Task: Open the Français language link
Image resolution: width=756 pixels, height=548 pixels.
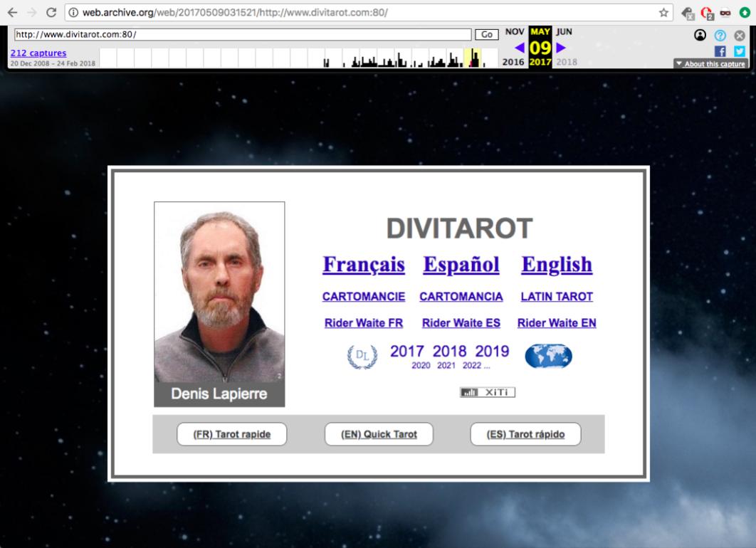Action: click(364, 265)
